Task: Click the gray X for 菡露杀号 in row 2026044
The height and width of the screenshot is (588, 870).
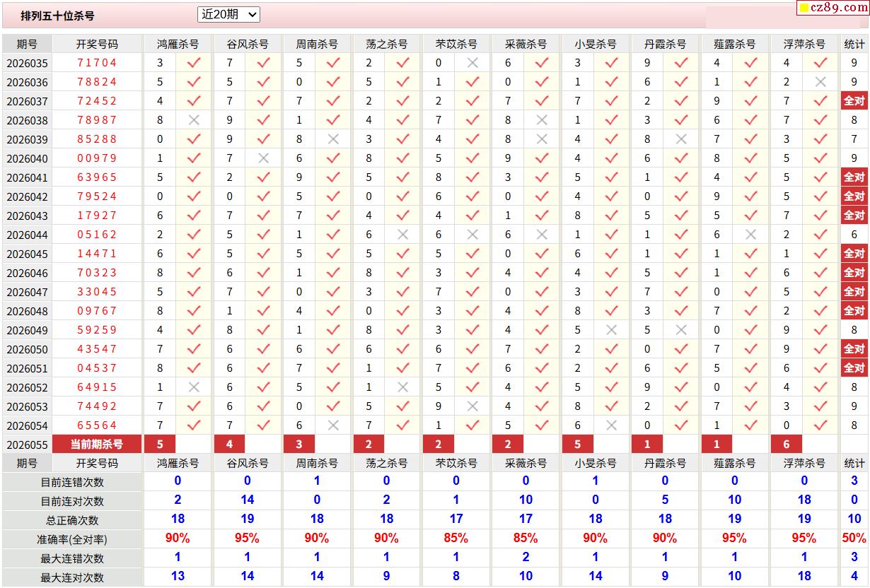Action: [x=751, y=235]
